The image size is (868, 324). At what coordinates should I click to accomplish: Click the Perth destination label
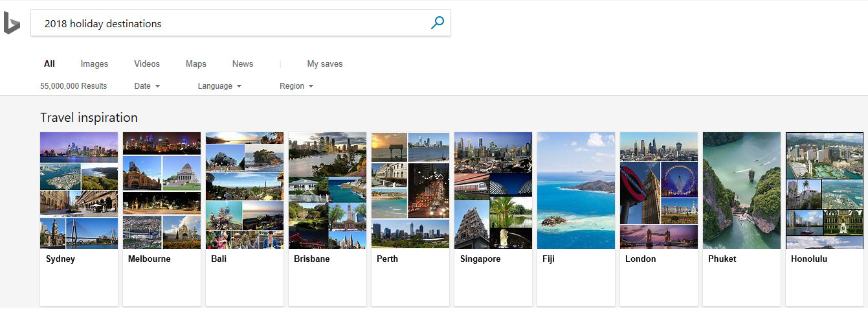pos(388,259)
